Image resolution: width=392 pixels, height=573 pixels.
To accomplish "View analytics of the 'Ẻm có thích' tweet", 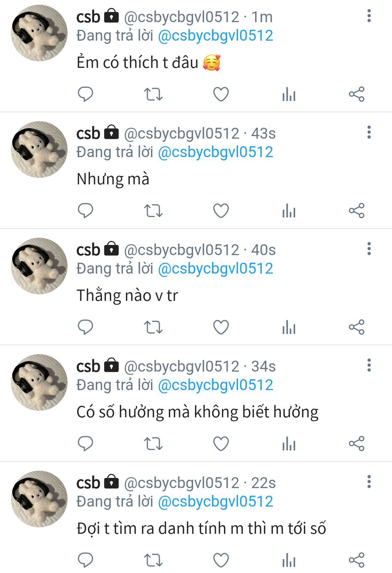I will [289, 94].
